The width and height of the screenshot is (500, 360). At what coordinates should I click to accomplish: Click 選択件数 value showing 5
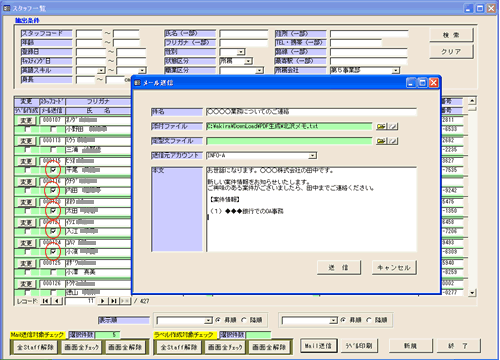pos(107,334)
